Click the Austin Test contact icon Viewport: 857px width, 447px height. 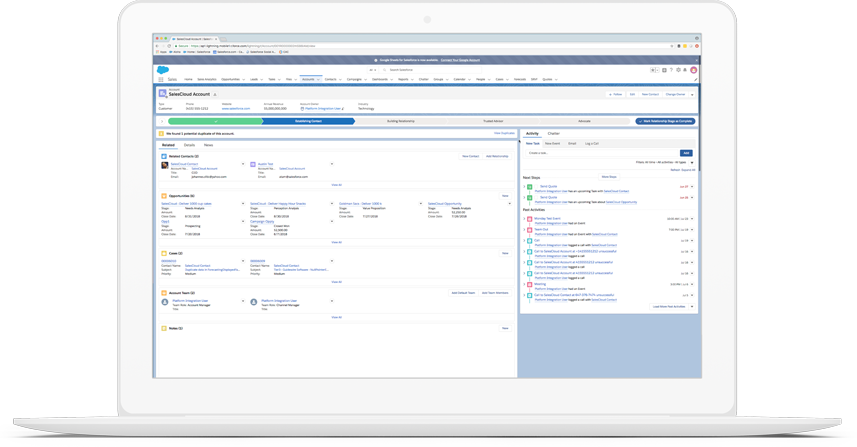tap(253, 164)
